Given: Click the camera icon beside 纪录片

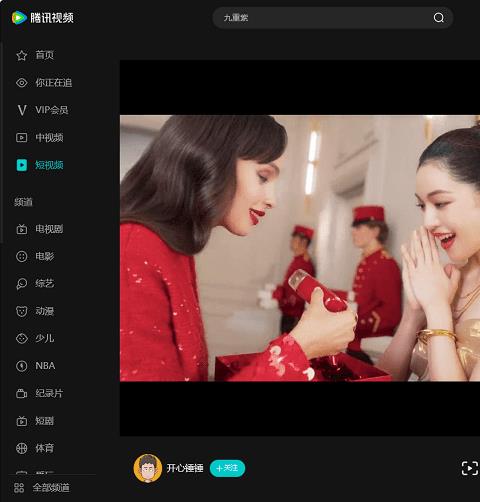Looking at the screenshot, I should (22, 394).
